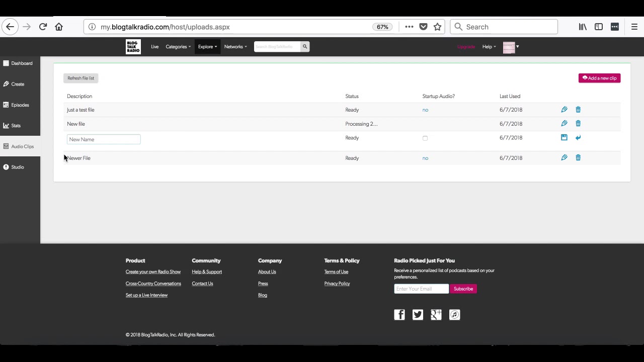Tick the Startup Audio checkbox in editing row
This screenshot has height=362, width=644.
(425, 138)
